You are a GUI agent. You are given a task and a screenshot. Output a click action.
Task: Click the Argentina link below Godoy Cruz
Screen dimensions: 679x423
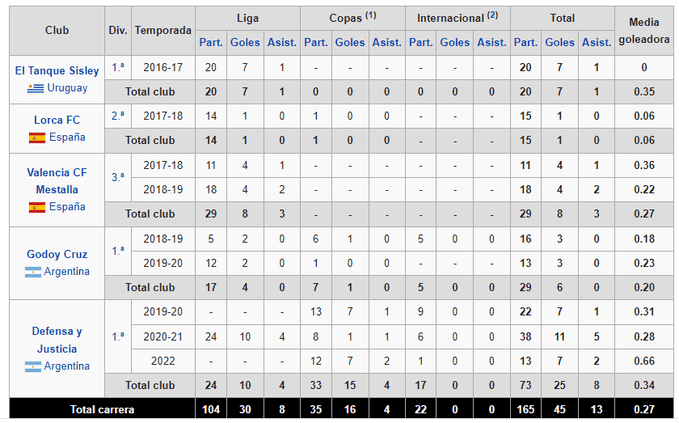(67, 271)
